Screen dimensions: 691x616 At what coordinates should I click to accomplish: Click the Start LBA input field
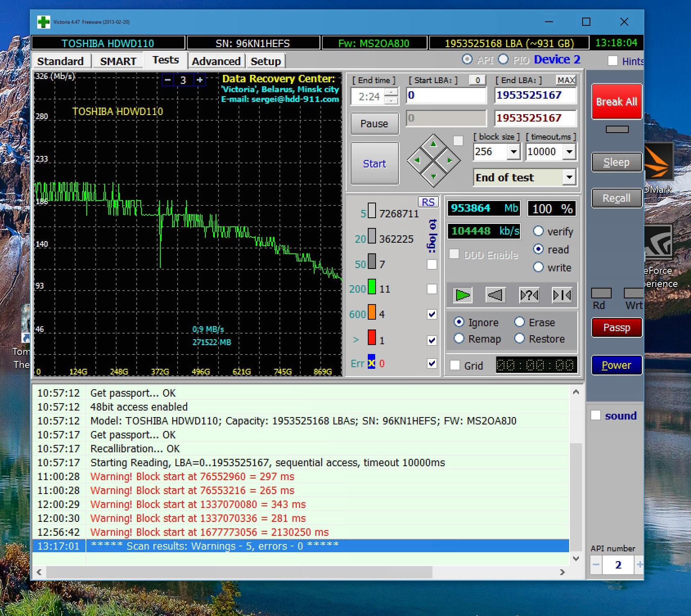click(446, 95)
